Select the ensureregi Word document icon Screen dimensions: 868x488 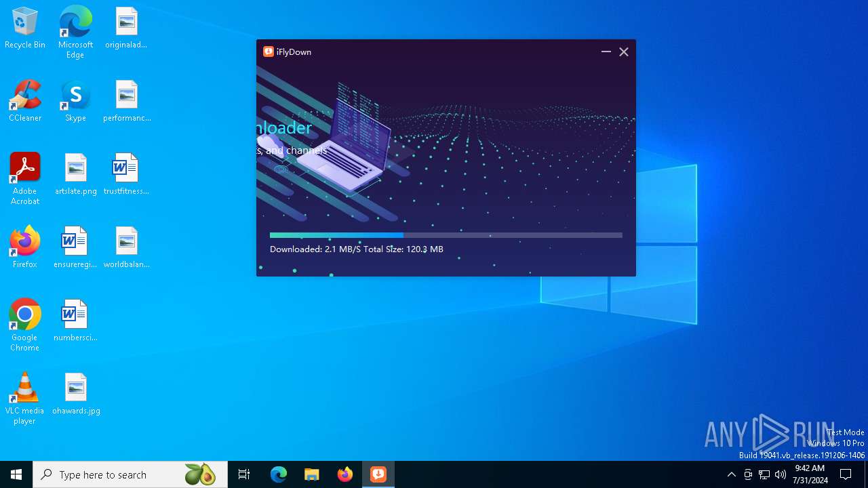click(x=75, y=248)
